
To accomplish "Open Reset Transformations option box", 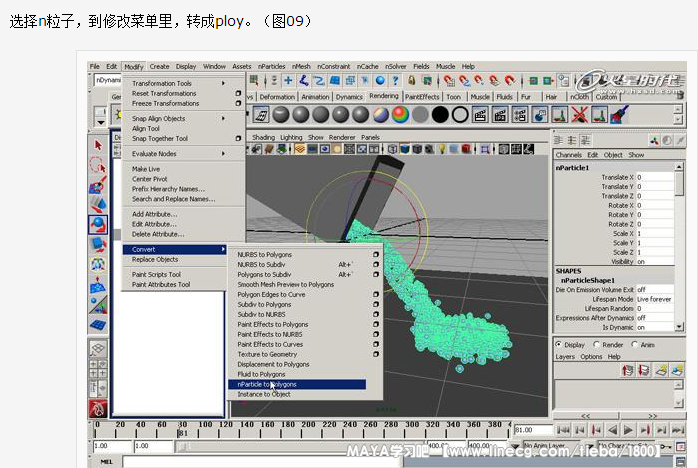I will coord(238,93).
